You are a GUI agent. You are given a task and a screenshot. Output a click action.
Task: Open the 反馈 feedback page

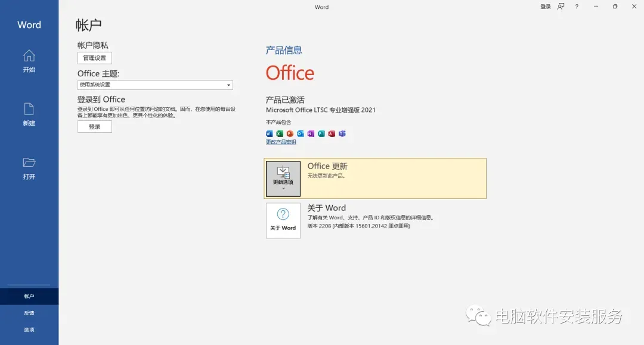pos(29,313)
